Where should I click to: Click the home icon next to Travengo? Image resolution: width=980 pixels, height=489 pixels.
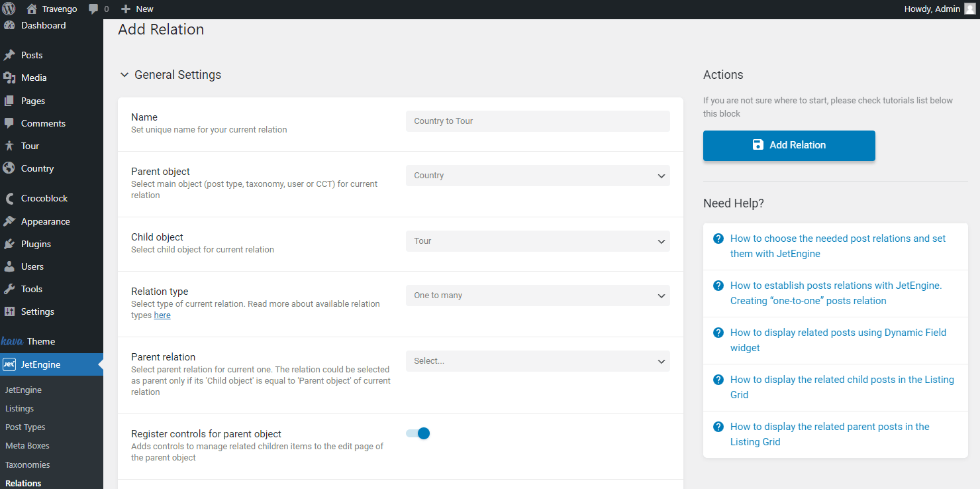32,9
